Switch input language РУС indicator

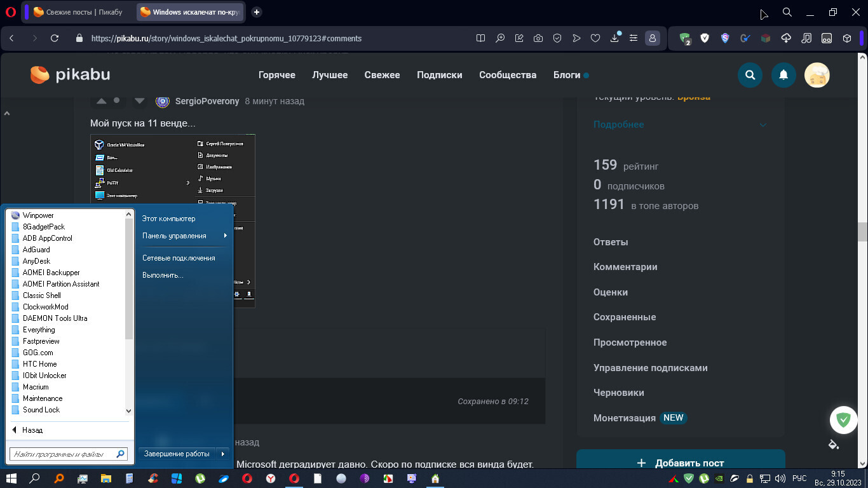799,478
